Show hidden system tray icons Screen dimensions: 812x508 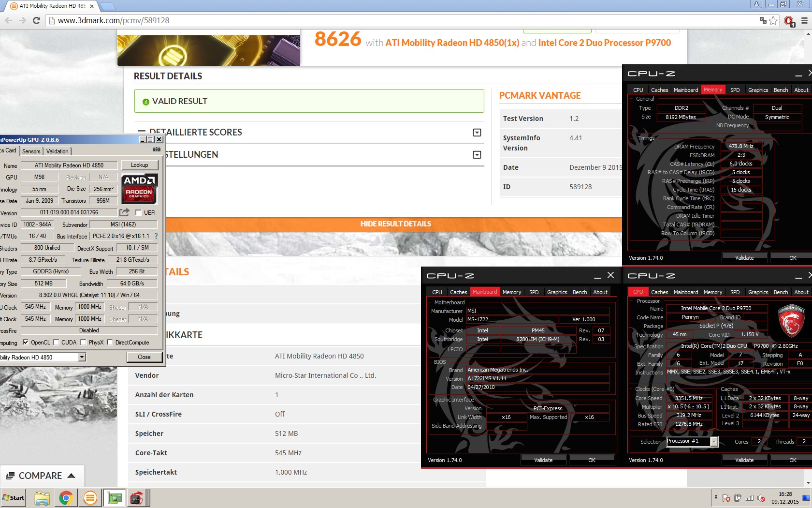716,497
